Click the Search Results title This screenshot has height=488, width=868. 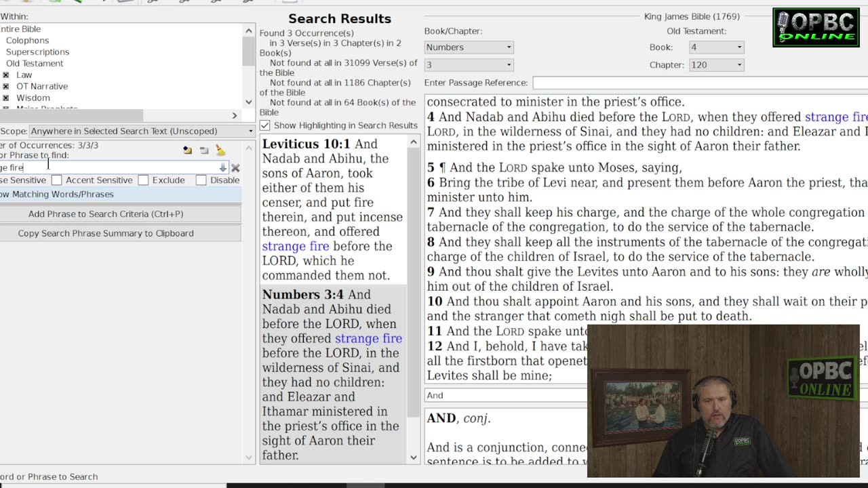pos(340,19)
